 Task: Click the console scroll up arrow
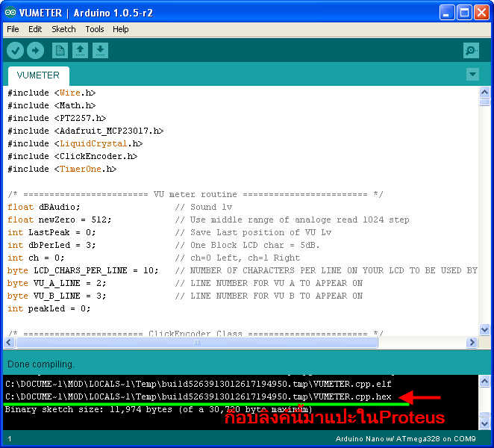[x=484, y=382]
